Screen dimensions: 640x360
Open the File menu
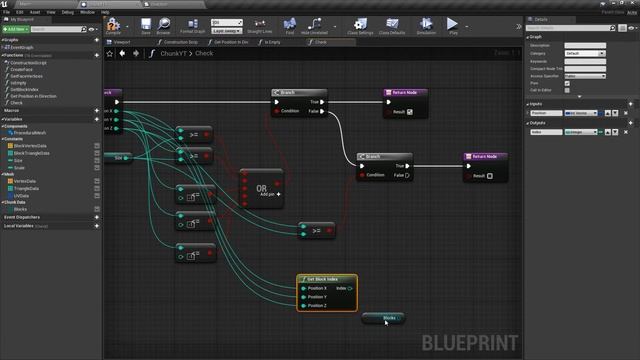coord(7,12)
